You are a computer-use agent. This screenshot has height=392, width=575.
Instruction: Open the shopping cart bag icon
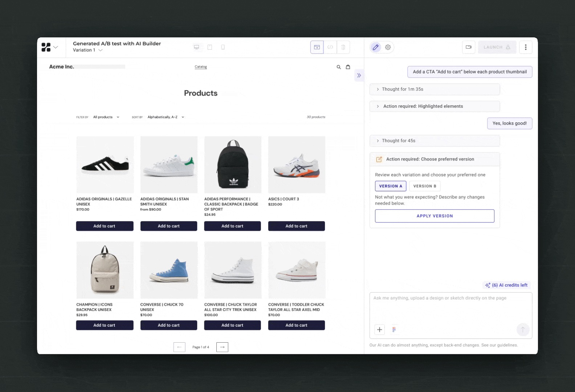pyautogui.click(x=348, y=67)
